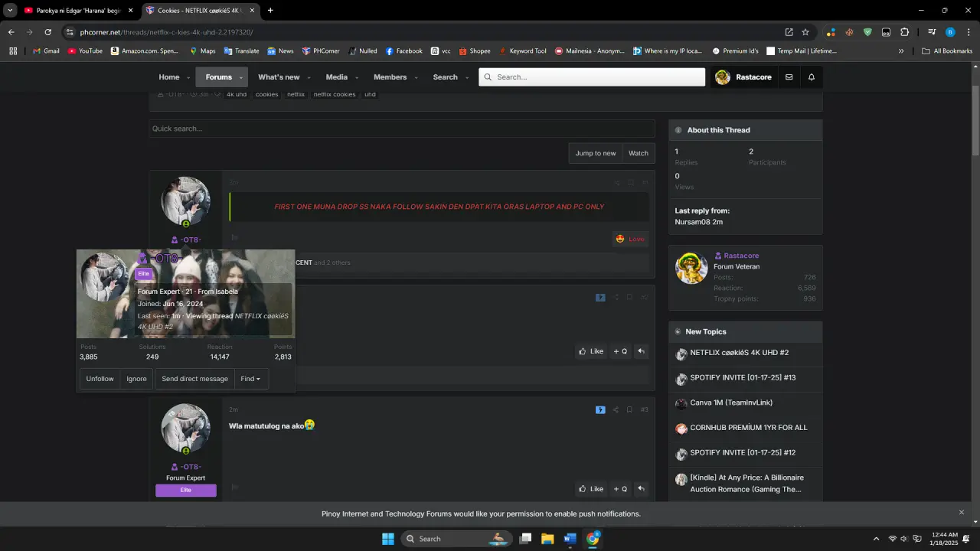The width and height of the screenshot is (980, 551).
Task: Open the Chrome three-dot menu
Action: [968, 32]
